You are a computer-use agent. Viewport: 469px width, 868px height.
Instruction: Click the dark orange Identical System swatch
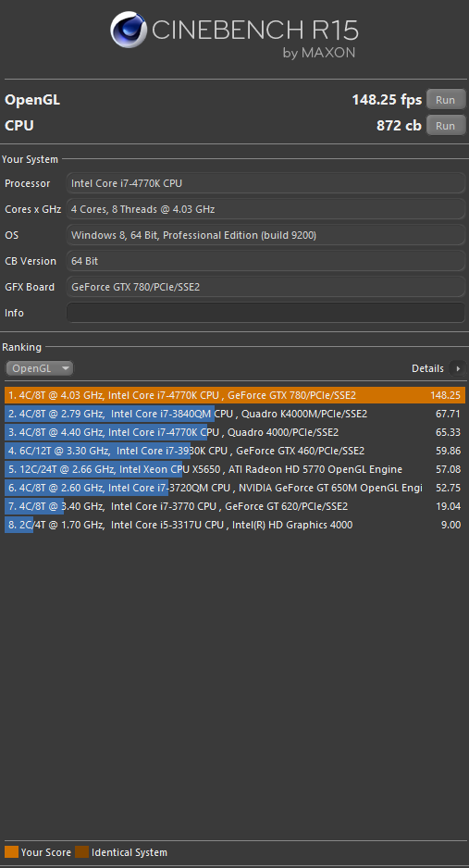point(81,852)
